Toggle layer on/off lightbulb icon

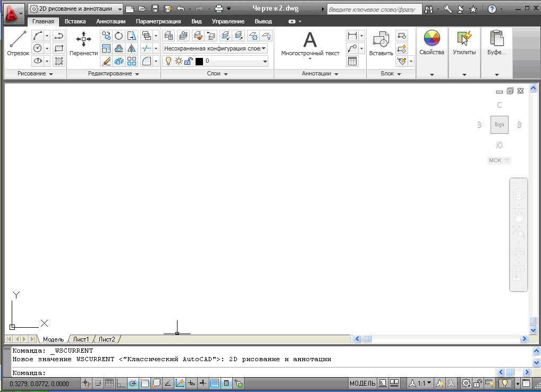coord(168,62)
